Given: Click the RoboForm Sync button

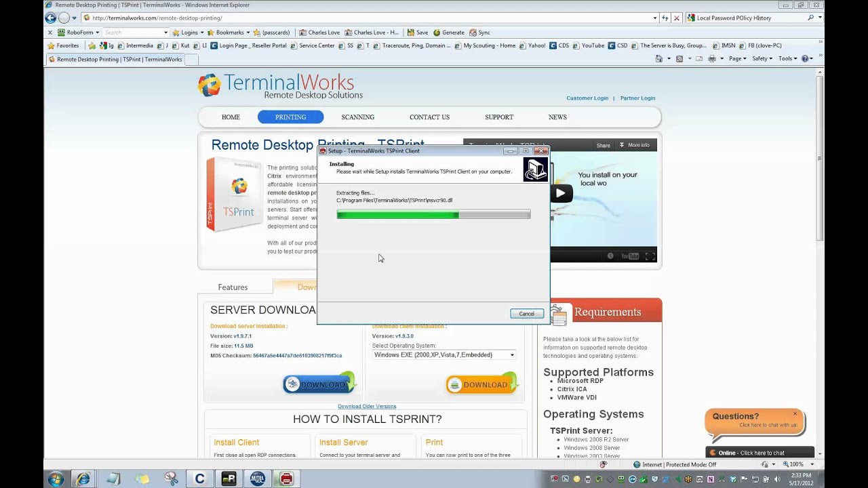Looking at the screenshot, I should coord(479,33).
